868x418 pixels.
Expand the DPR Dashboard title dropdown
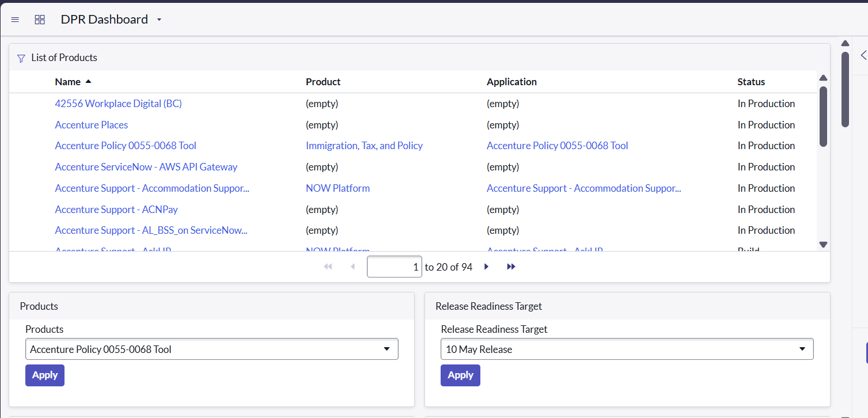point(160,20)
